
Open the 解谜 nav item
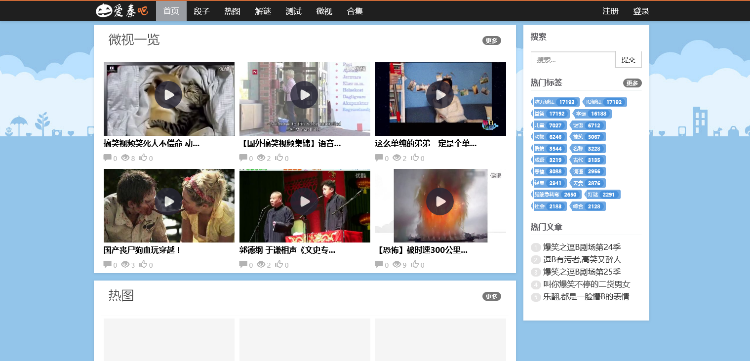click(263, 11)
